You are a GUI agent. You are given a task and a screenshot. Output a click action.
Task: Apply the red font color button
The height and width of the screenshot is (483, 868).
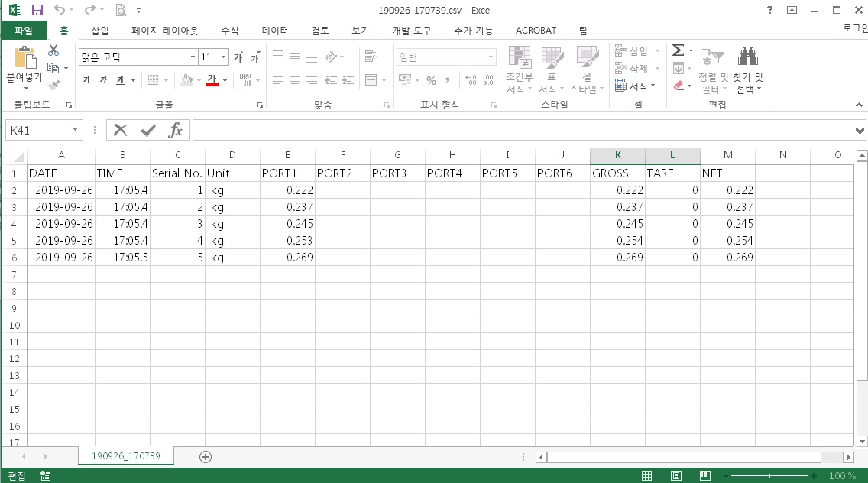(x=212, y=80)
